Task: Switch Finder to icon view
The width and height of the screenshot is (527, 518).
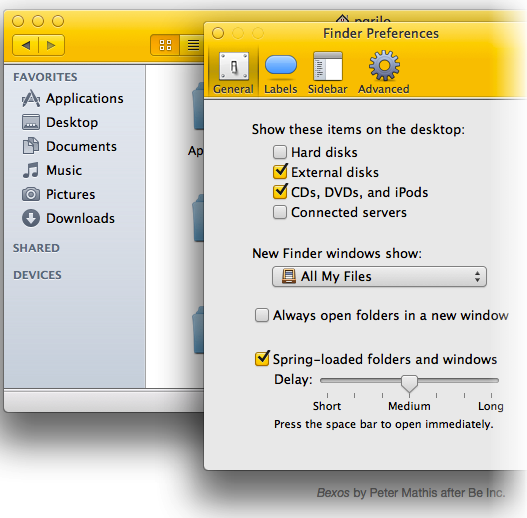Action: (165, 45)
